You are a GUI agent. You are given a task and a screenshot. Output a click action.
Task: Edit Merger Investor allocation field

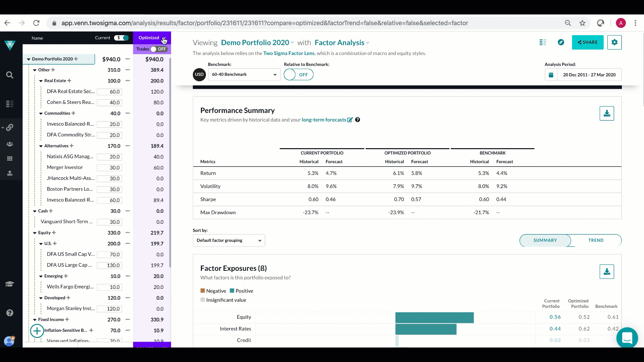110,168
